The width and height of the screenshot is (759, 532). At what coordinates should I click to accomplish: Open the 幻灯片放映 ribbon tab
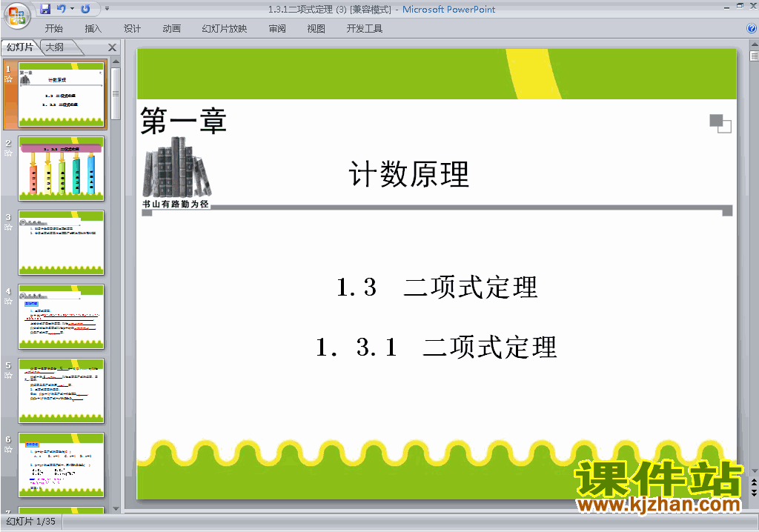[x=224, y=29]
